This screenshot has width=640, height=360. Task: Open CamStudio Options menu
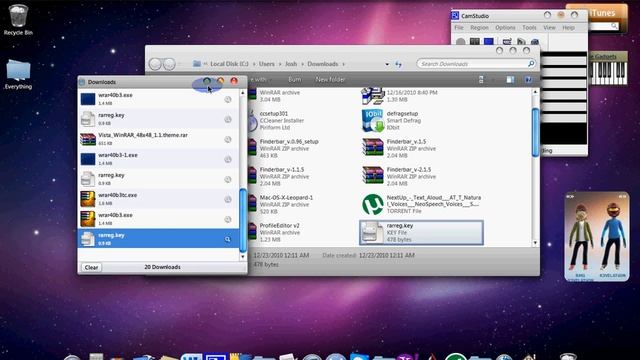pos(505,28)
